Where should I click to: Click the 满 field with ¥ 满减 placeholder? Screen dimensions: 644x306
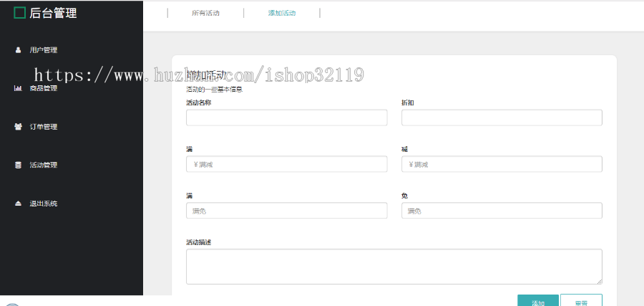coord(287,164)
